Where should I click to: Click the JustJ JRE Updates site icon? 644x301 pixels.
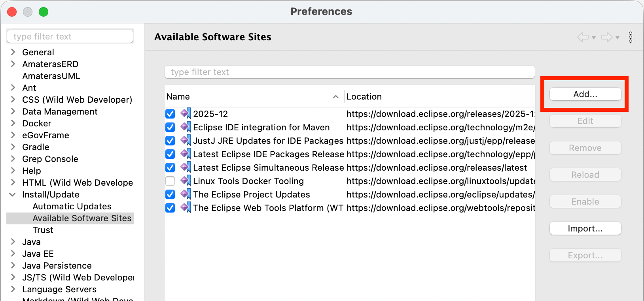186,141
